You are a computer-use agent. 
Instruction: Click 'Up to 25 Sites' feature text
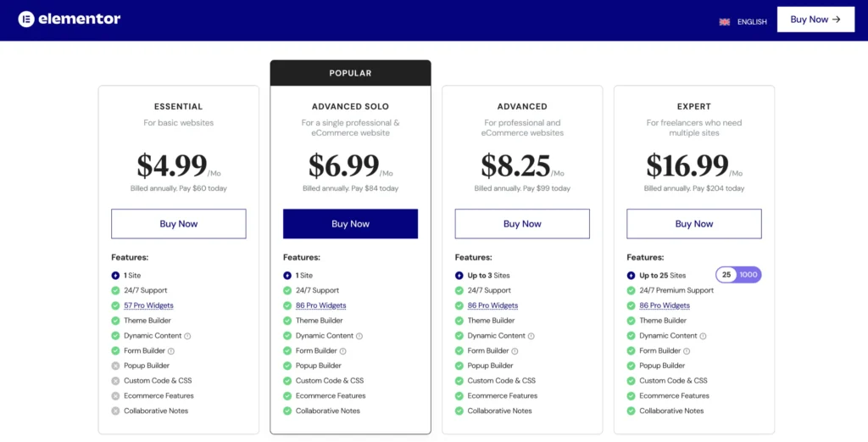click(663, 275)
